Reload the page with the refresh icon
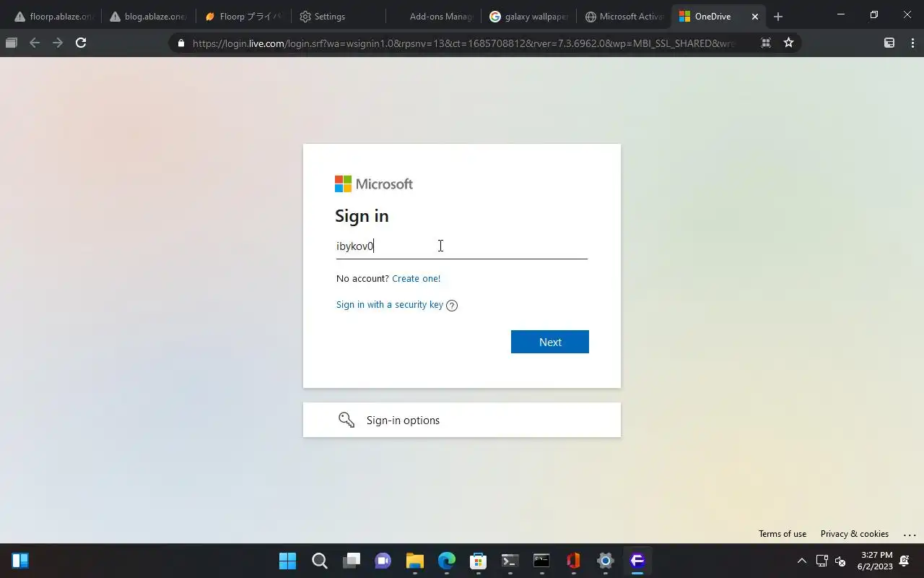Viewport: 924px width, 578px height. pos(81,43)
